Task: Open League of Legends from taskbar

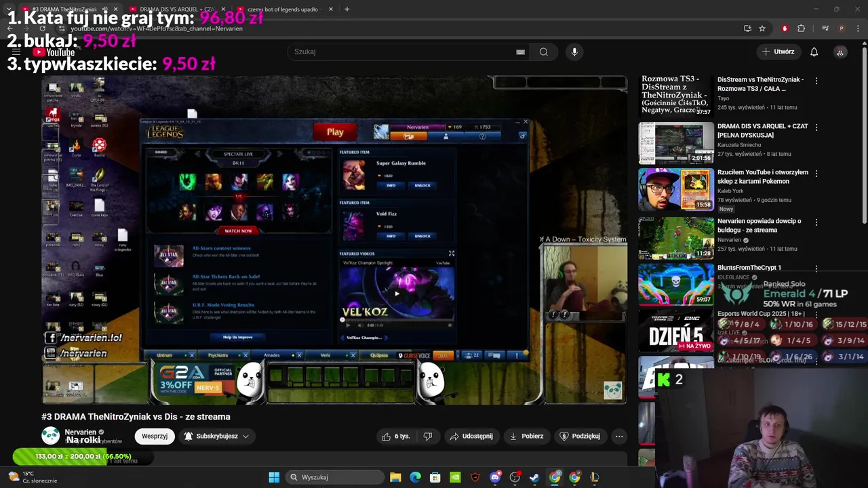Action: point(595,477)
